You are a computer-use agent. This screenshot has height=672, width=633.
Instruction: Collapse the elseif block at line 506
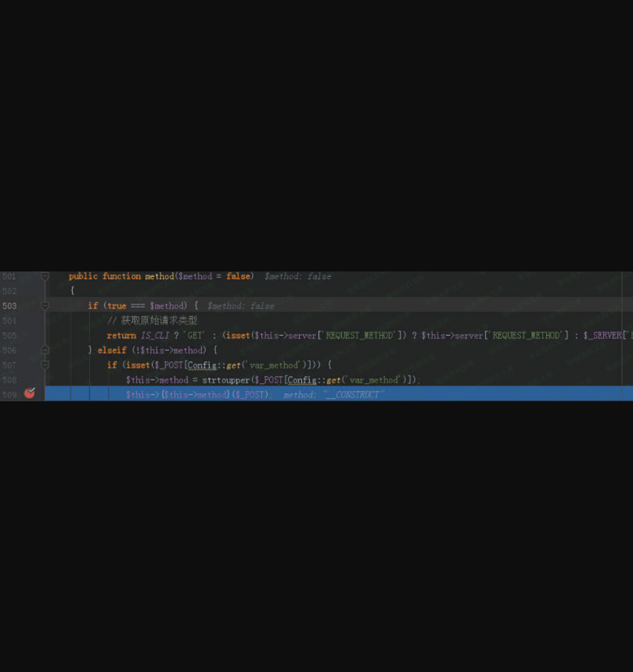tap(45, 350)
